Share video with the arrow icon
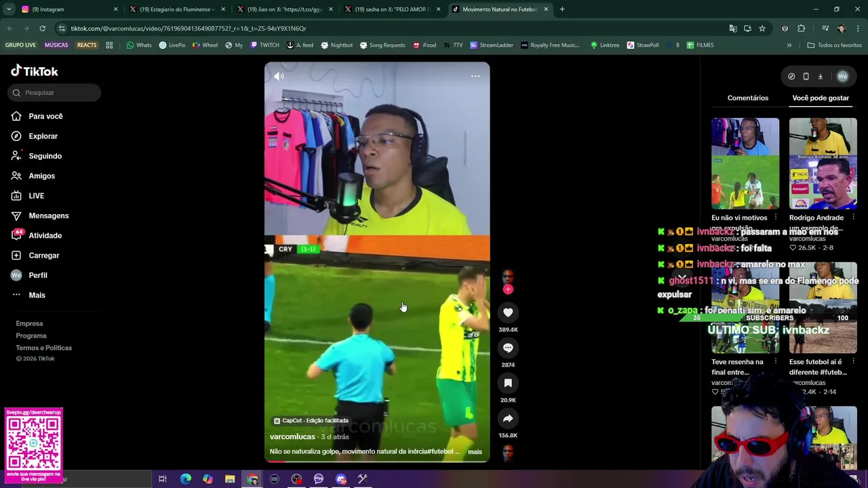Viewport: 868px width, 488px height. 508,418
